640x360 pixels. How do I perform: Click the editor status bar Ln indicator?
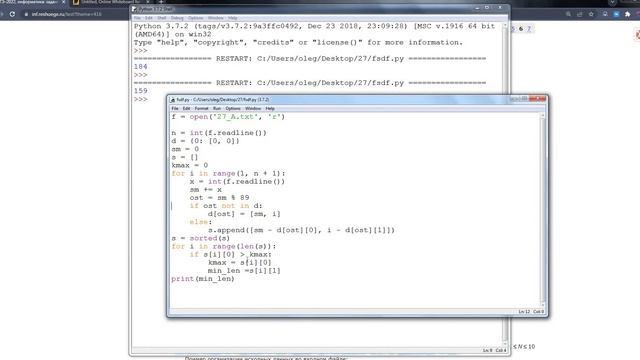coord(524,312)
